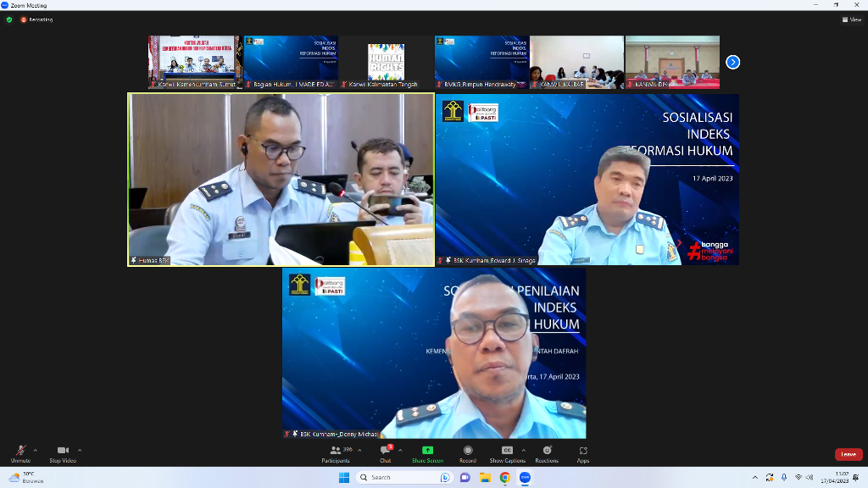
Task: Unmute the microphone
Action: (x=20, y=451)
